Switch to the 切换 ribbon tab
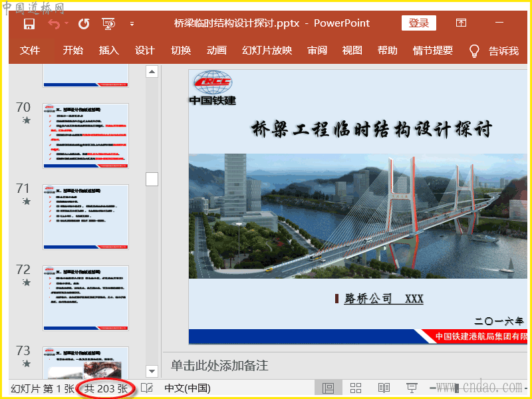Image resolution: width=532 pixels, height=399 pixels. tap(181, 51)
